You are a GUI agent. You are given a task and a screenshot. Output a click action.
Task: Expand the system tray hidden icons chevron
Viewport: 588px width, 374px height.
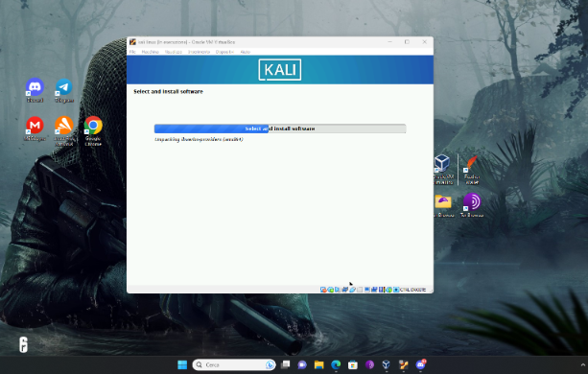pyautogui.click(x=583, y=364)
